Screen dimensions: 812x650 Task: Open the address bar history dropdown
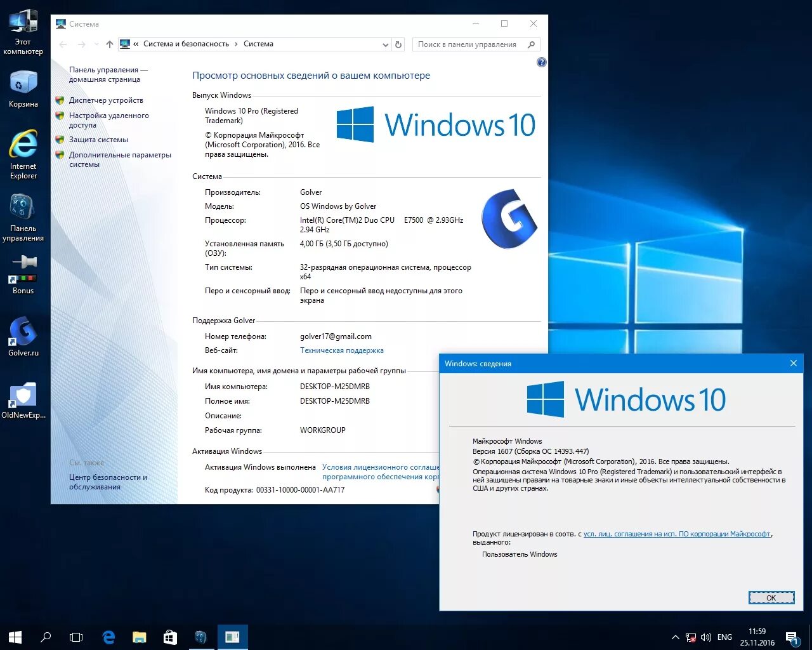(x=385, y=44)
